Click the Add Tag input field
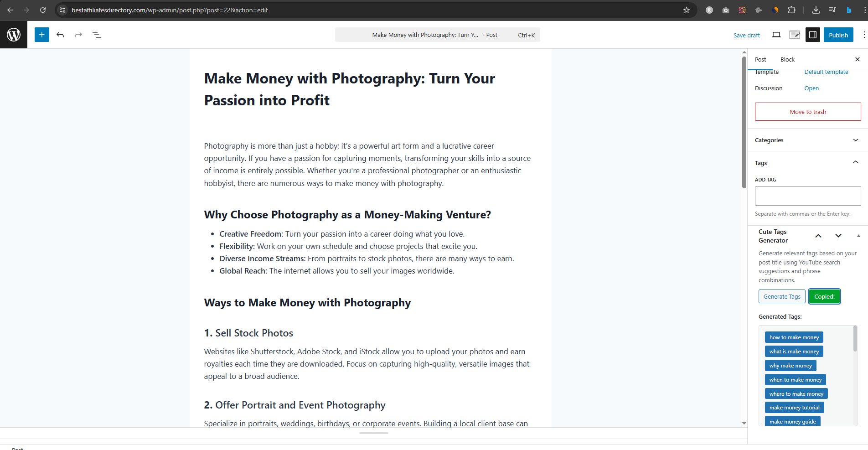The image size is (868, 450). point(807,196)
